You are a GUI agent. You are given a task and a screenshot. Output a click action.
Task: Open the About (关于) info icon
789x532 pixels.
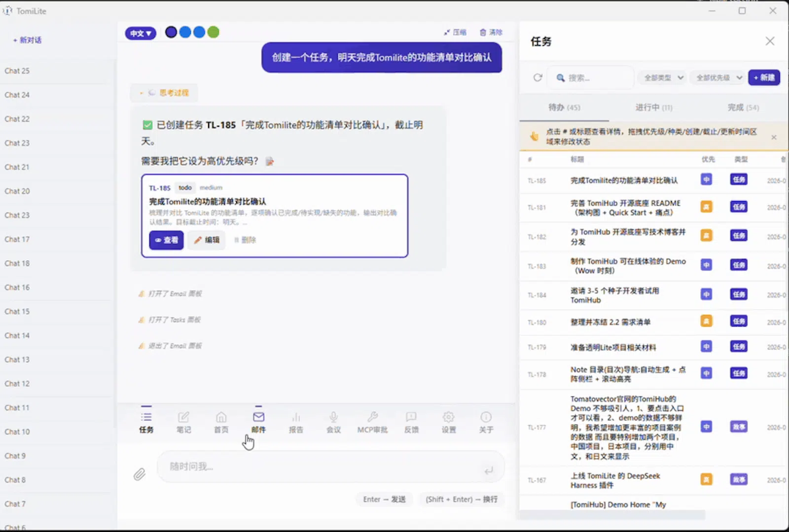pyautogui.click(x=486, y=417)
